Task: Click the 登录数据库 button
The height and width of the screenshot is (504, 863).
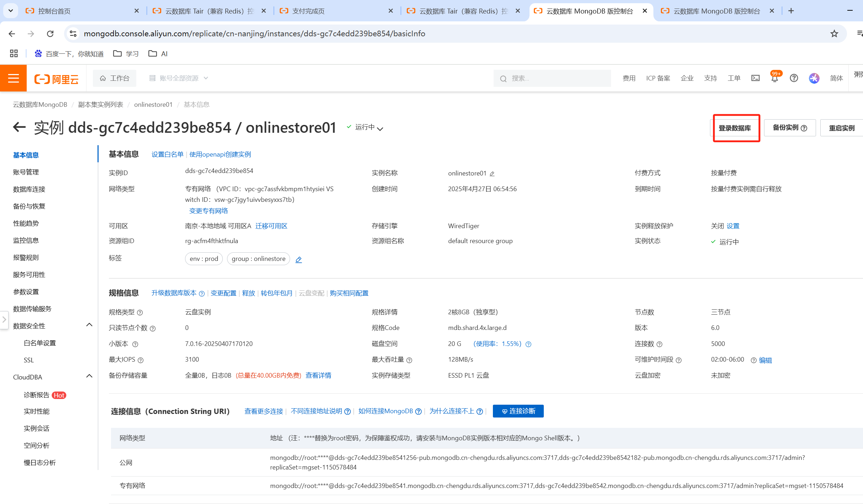Action: [x=735, y=128]
